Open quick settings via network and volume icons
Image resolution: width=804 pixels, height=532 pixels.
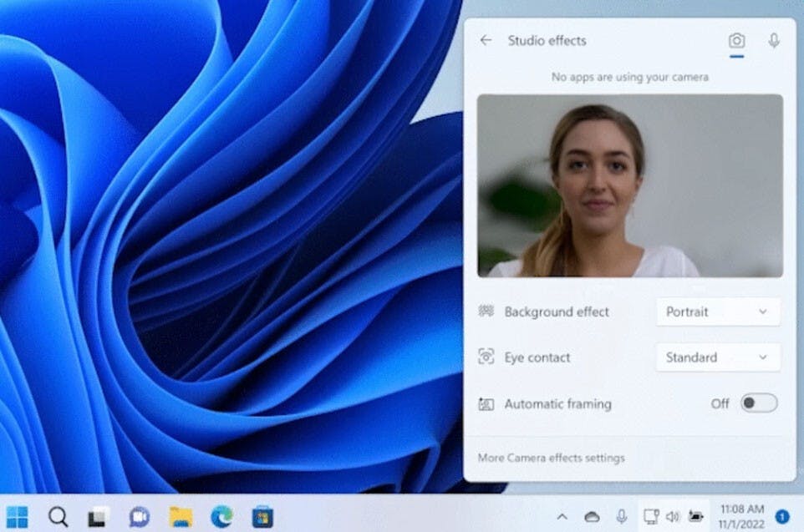(x=673, y=516)
